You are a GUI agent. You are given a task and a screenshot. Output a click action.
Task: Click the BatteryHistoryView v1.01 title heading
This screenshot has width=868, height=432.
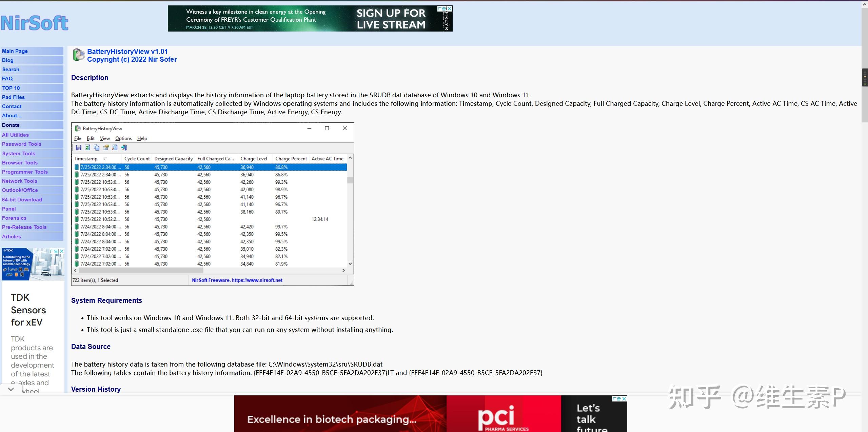coord(127,52)
